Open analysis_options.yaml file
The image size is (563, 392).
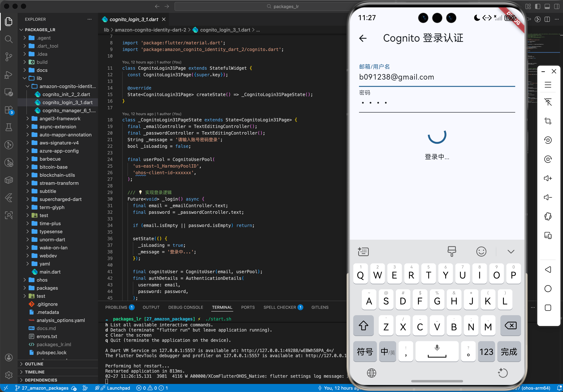(x=61, y=320)
